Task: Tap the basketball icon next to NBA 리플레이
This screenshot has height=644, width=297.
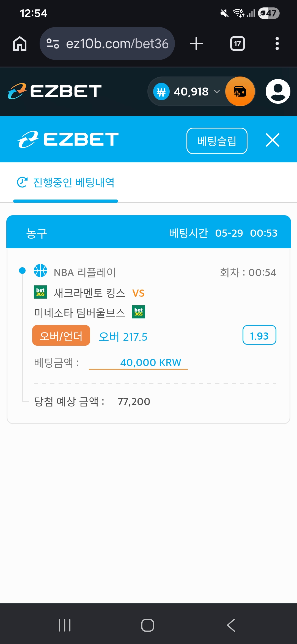Action: click(40, 271)
